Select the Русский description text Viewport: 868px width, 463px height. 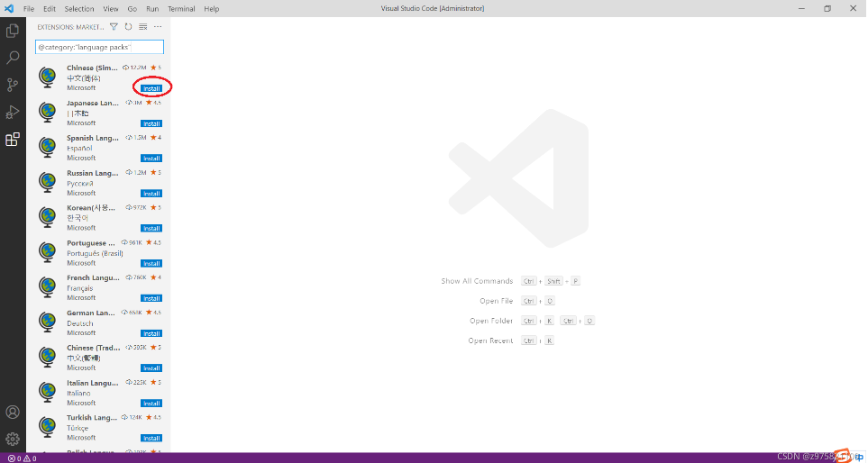[80, 183]
